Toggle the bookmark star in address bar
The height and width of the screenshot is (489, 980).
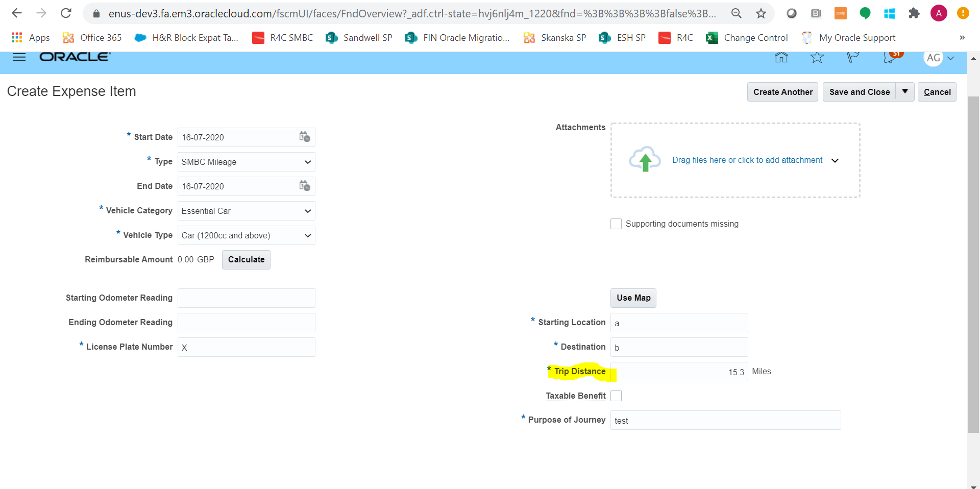761,13
